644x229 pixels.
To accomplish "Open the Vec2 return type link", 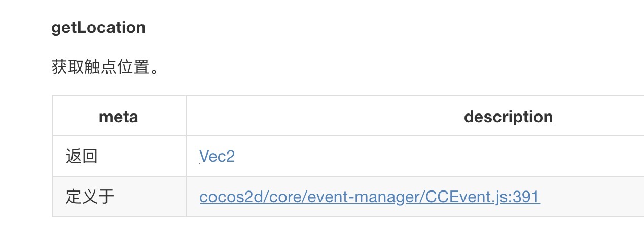I will [217, 157].
